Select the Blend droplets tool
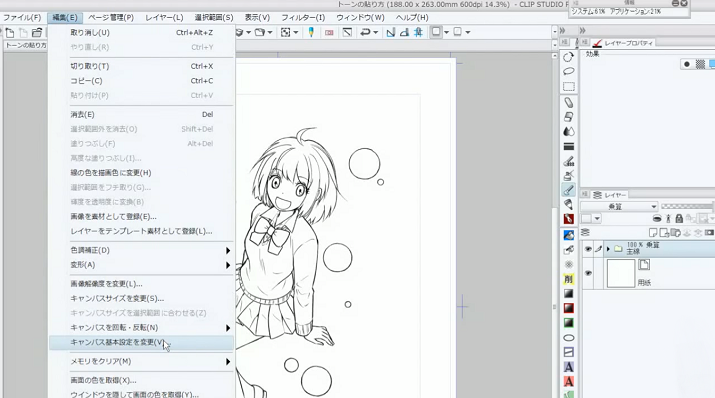This screenshot has width=715, height=398. tap(568, 131)
